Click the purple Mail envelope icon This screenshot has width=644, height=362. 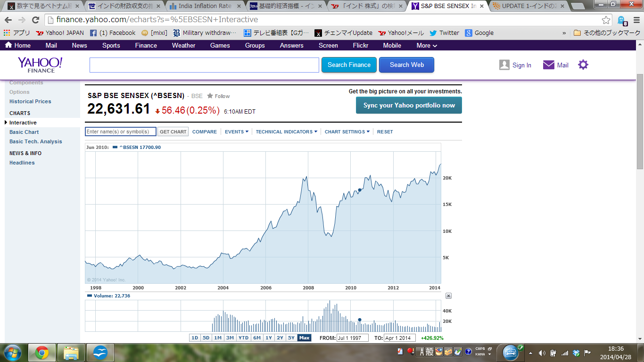549,65
